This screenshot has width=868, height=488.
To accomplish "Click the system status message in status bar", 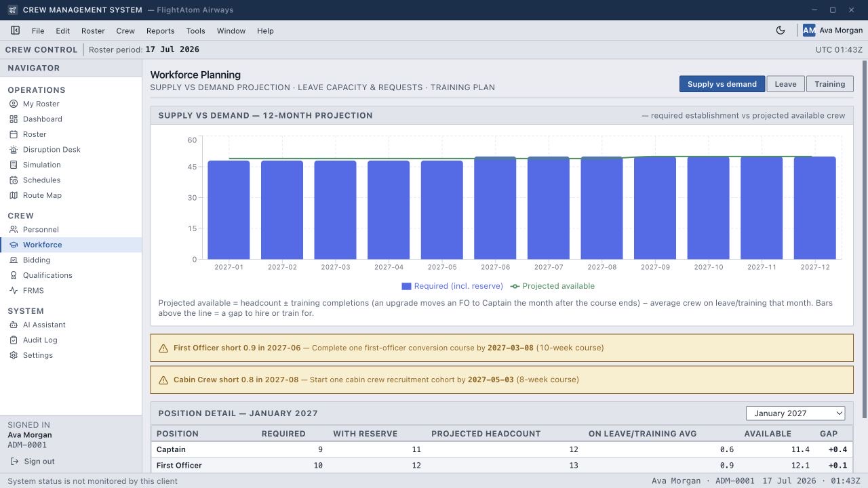I will (92, 481).
